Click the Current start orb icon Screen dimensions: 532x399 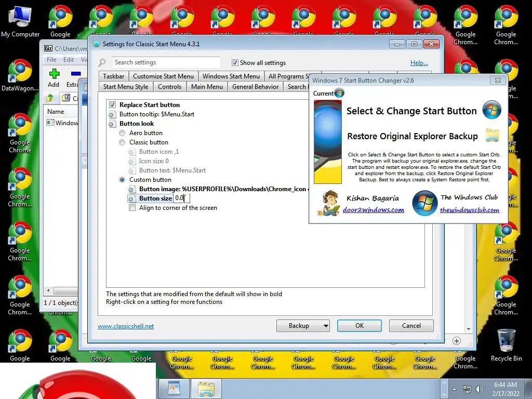coord(339,93)
